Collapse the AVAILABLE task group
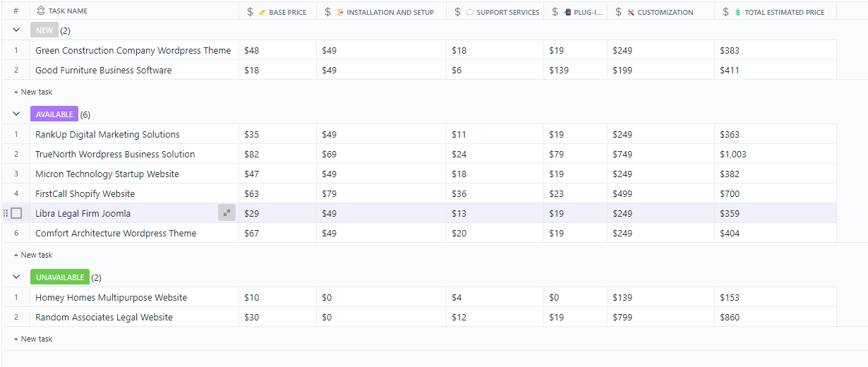868x367 pixels. pyautogui.click(x=16, y=114)
